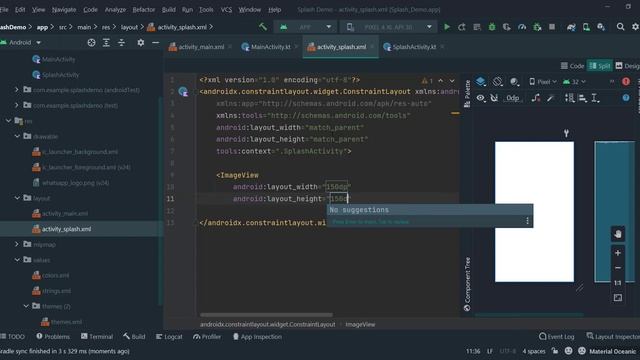Switch editor to Split view

599,66
